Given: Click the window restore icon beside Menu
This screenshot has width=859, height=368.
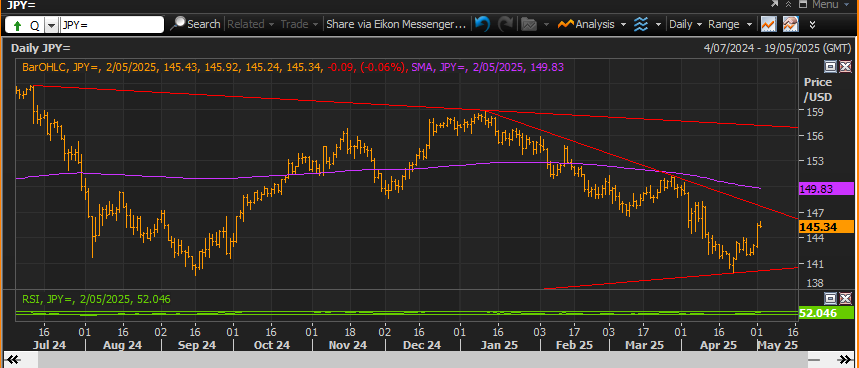Looking at the screenshot, I should [803, 4].
